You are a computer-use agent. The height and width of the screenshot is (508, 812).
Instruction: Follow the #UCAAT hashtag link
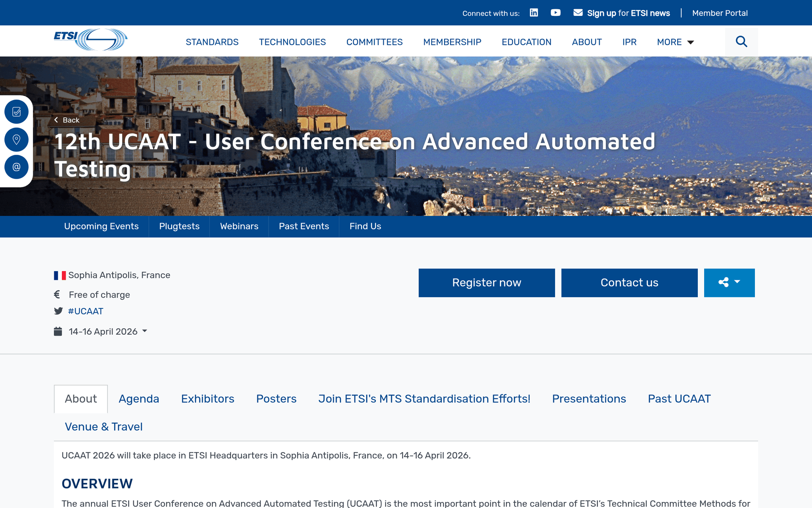(x=86, y=311)
